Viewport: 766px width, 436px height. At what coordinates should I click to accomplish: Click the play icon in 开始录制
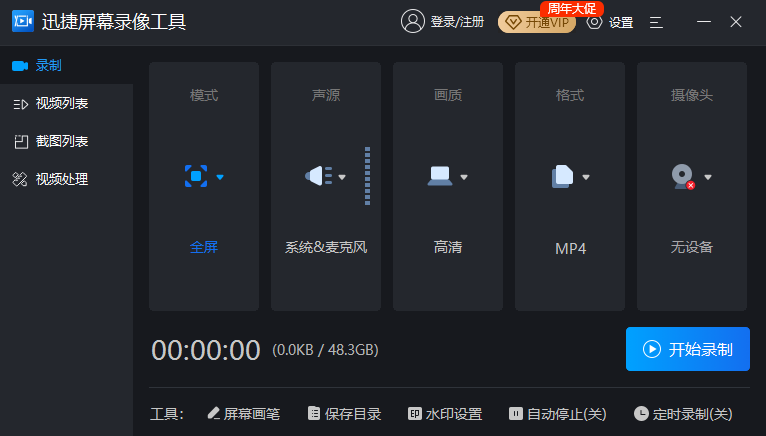coord(652,349)
